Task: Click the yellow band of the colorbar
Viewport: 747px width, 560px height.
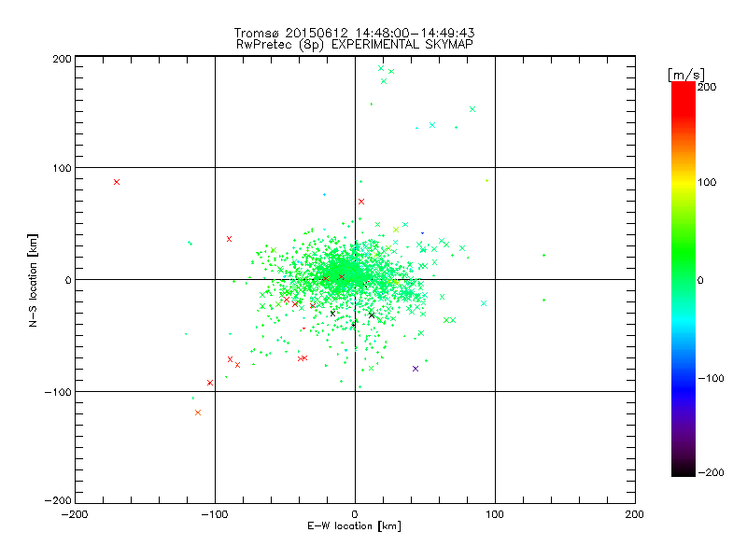Action: tap(684, 182)
